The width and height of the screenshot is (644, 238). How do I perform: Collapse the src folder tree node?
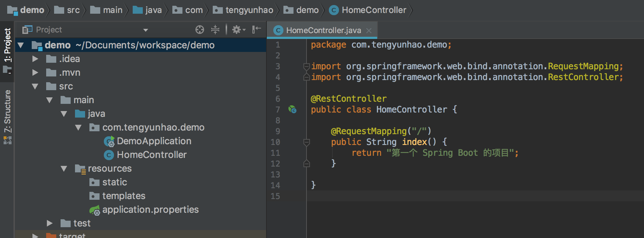[35, 86]
